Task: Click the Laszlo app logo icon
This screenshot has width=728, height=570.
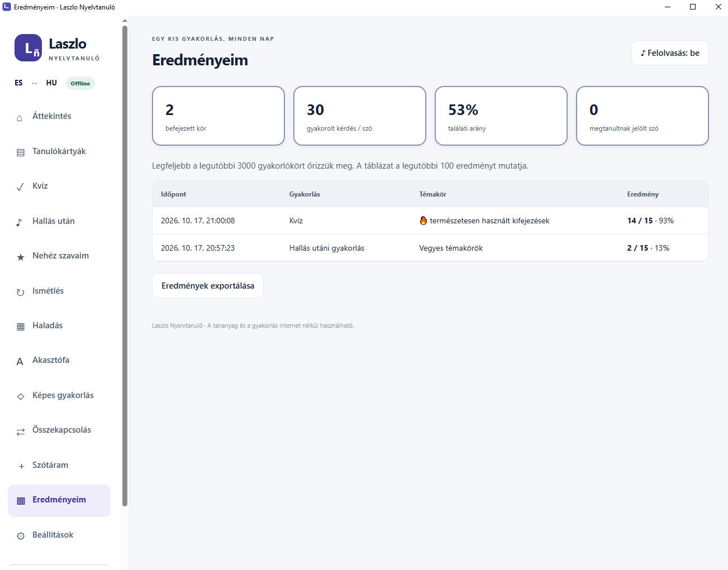Action: 28,48
